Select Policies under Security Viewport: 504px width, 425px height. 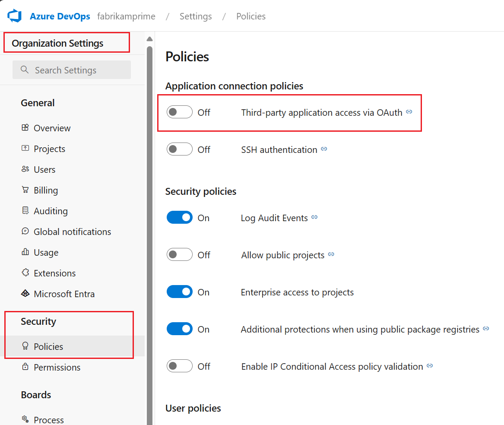(x=72, y=346)
